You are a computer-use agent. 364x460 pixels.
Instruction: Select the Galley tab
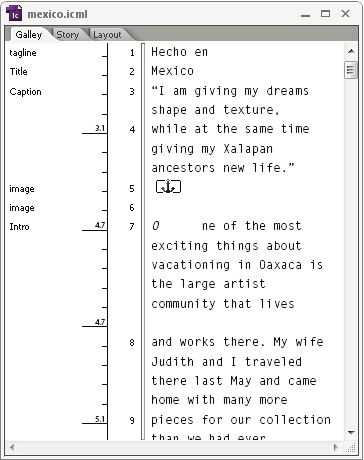click(x=29, y=34)
